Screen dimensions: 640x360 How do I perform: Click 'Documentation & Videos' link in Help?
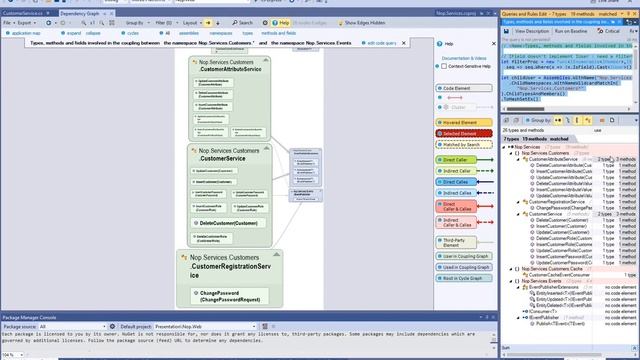point(464,58)
